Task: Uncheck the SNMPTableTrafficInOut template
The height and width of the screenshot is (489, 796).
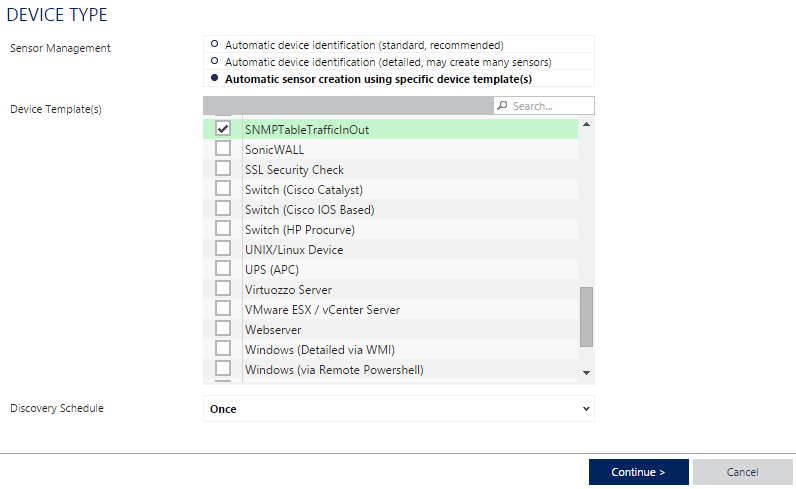Action: point(222,128)
